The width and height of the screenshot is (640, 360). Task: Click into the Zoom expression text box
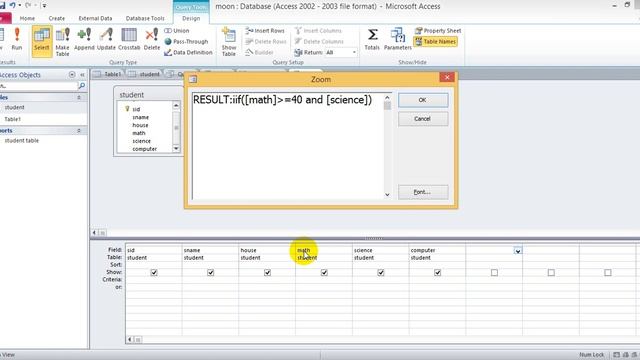click(288, 146)
